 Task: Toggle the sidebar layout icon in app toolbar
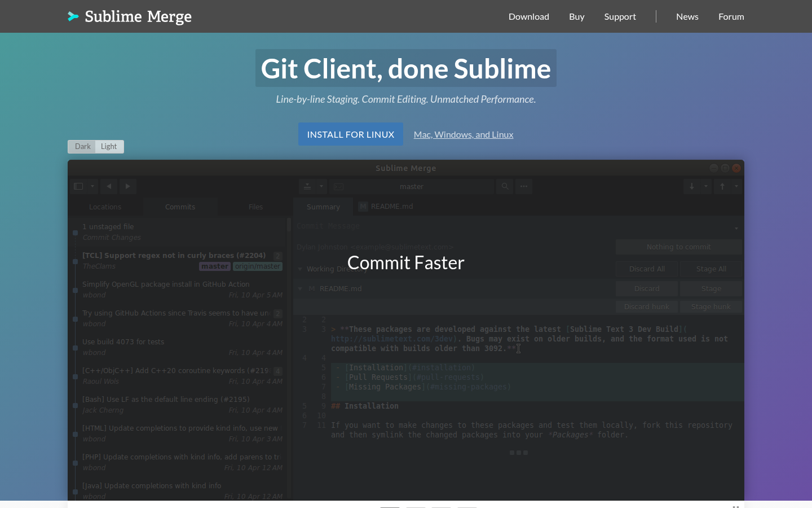(78, 186)
